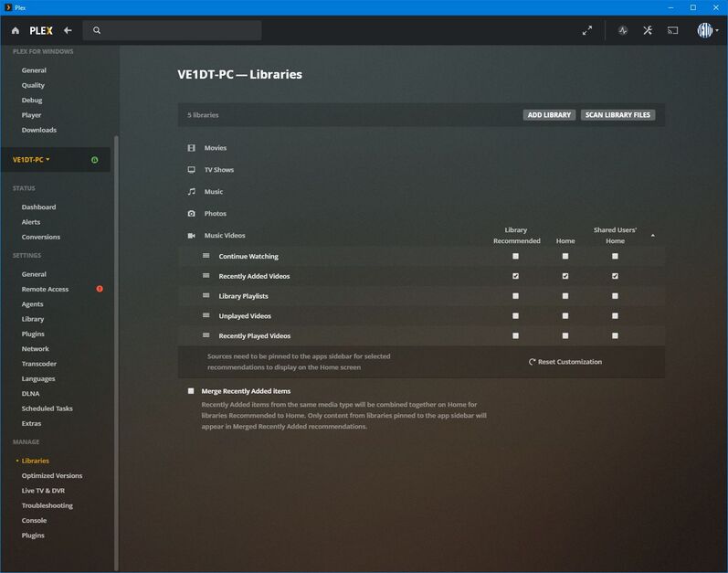This screenshot has width=728, height=573.
Task: Enable Library Playlists in Library Recommended
Action: [x=515, y=296]
